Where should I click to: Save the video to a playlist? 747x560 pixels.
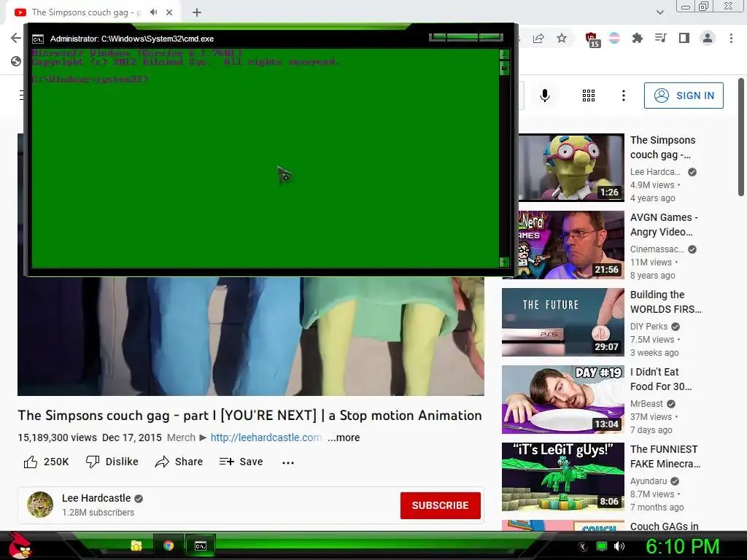pos(241,462)
